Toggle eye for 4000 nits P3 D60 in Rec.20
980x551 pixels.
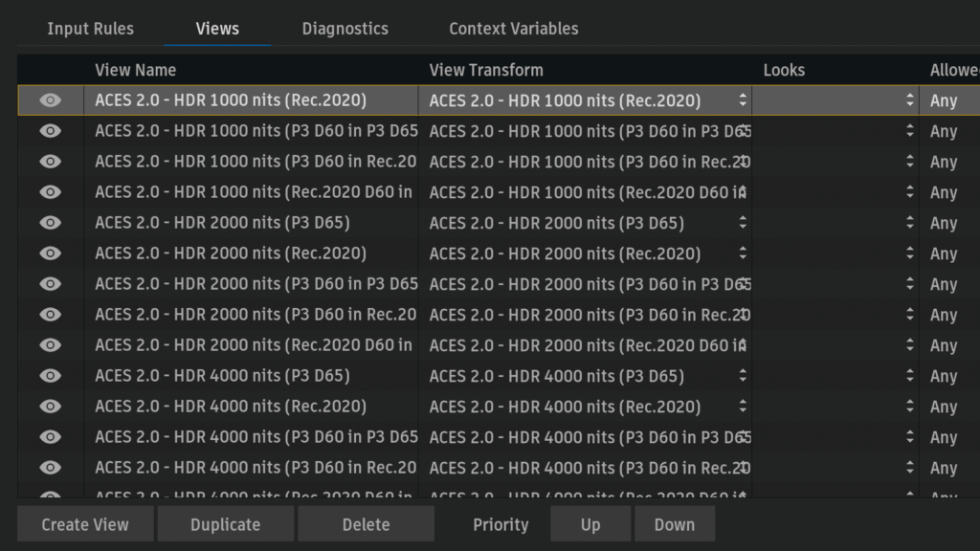coord(50,467)
